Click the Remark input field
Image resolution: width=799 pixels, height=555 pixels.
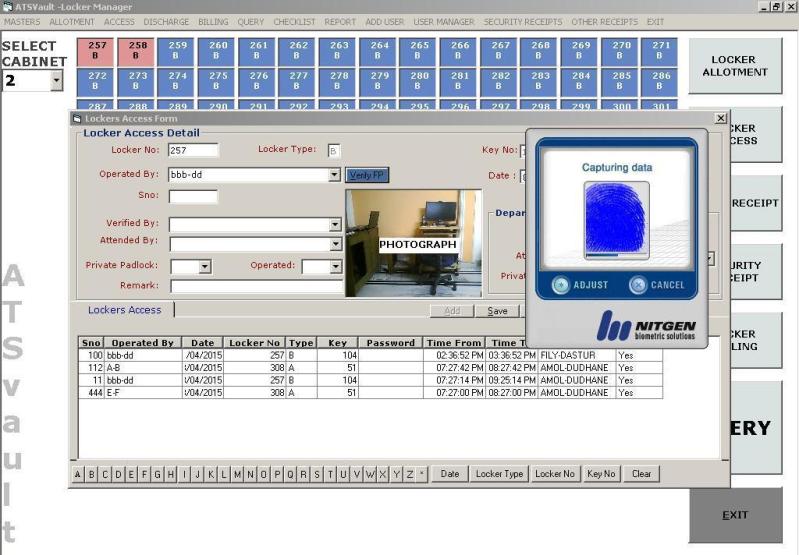point(255,286)
